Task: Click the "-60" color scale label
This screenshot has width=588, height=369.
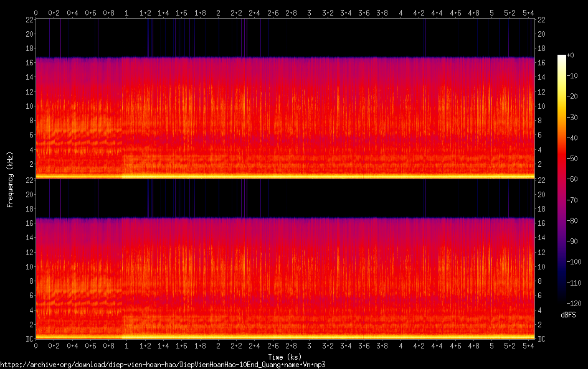Action: coord(572,179)
